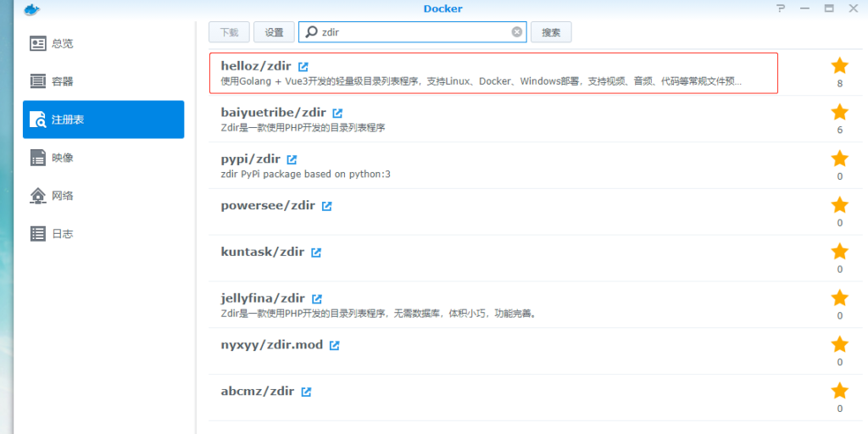Screen dimensions: 868x434
Task: Open external link for baiyuetribe/zdir
Action: click(x=337, y=113)
